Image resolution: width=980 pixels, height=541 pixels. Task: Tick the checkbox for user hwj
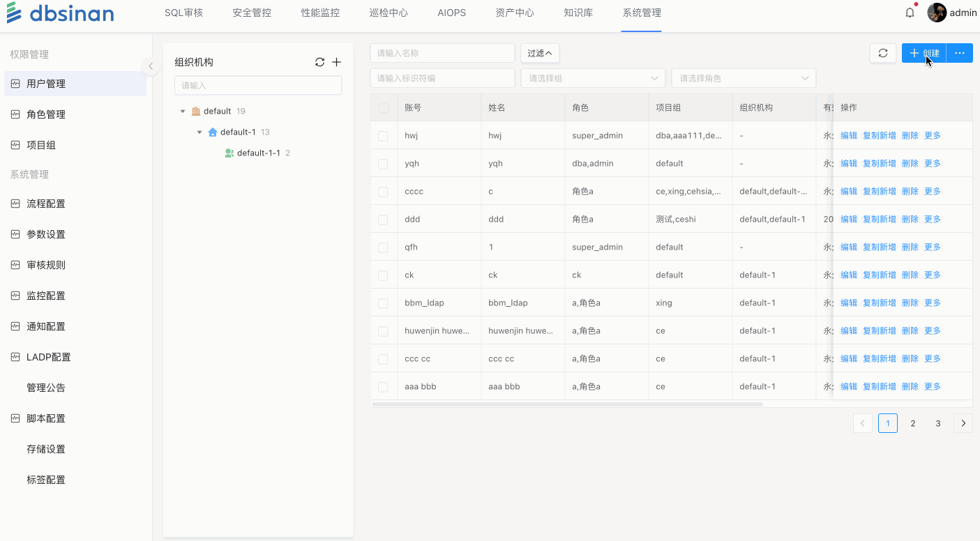coord(383,136)
